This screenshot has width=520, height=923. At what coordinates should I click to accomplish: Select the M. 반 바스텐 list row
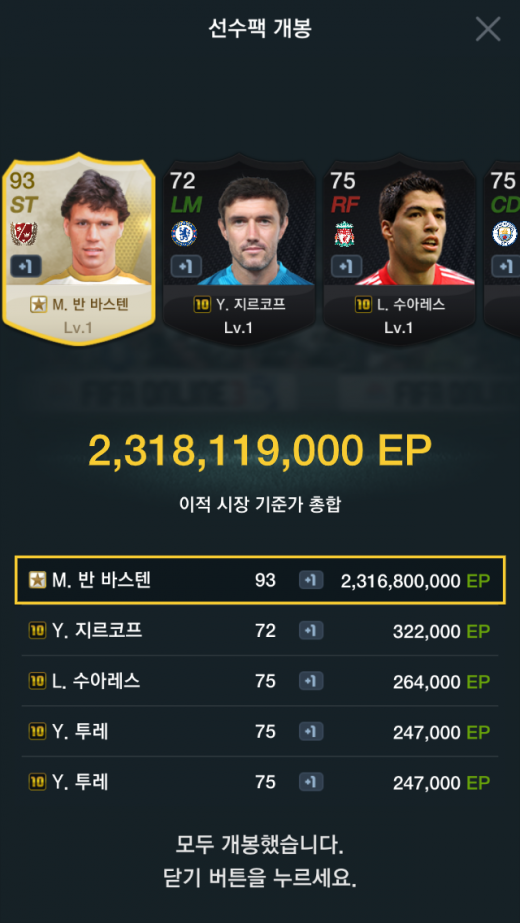[x=260, y=580]
